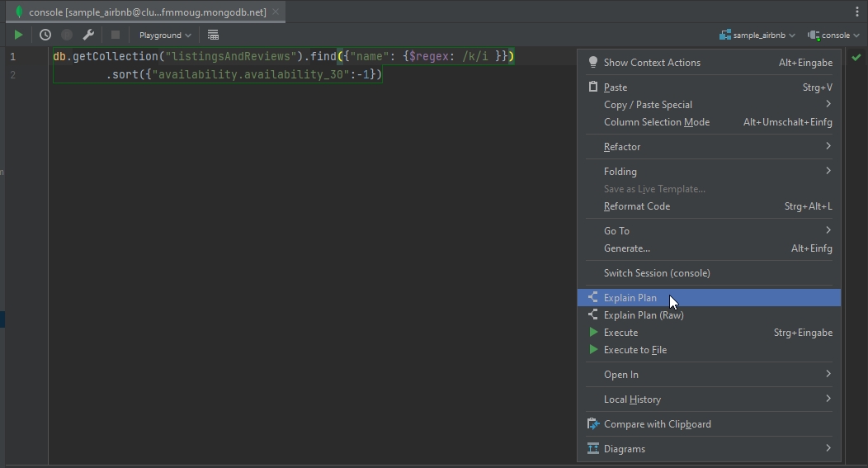This screenshot has height=468, width=868.
Task: Open the three-dot tab options menu
Action: pos(857,12)
